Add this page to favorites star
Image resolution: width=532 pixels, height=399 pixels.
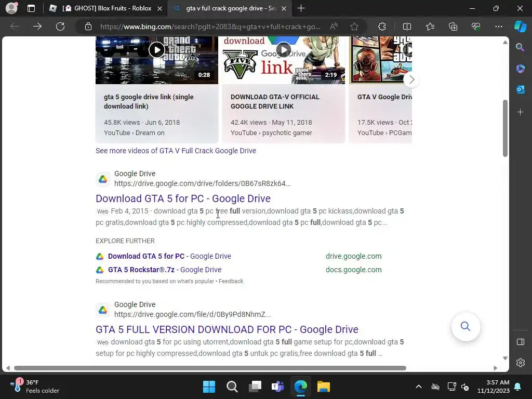(354, 26)
